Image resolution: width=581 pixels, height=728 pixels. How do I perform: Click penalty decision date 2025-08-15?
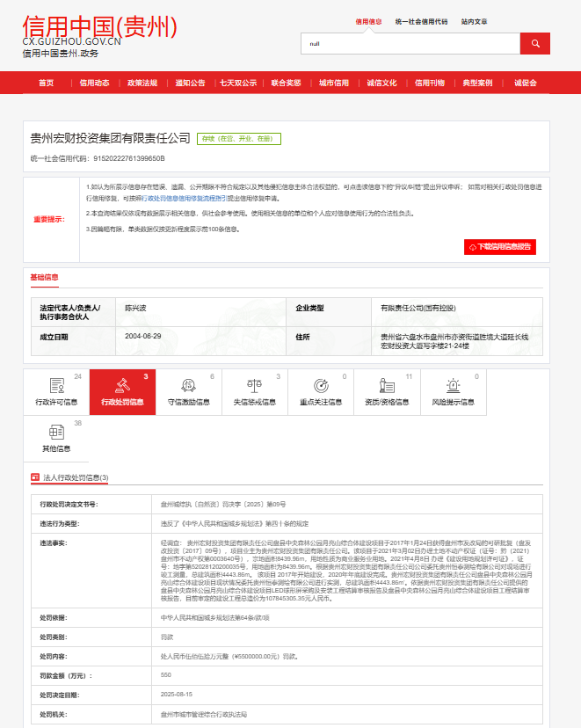[177, 695]
